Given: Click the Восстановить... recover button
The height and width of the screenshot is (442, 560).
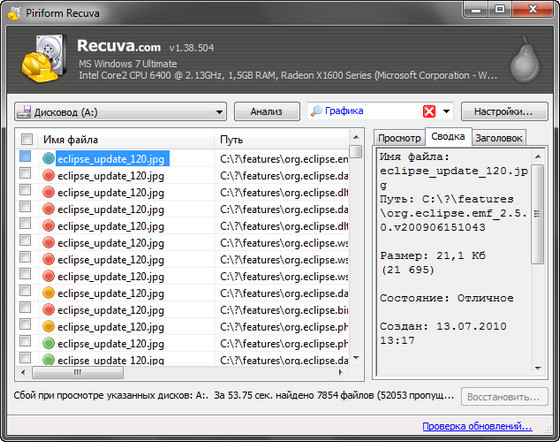Looking at the screenshot, I should pos(504,397).
